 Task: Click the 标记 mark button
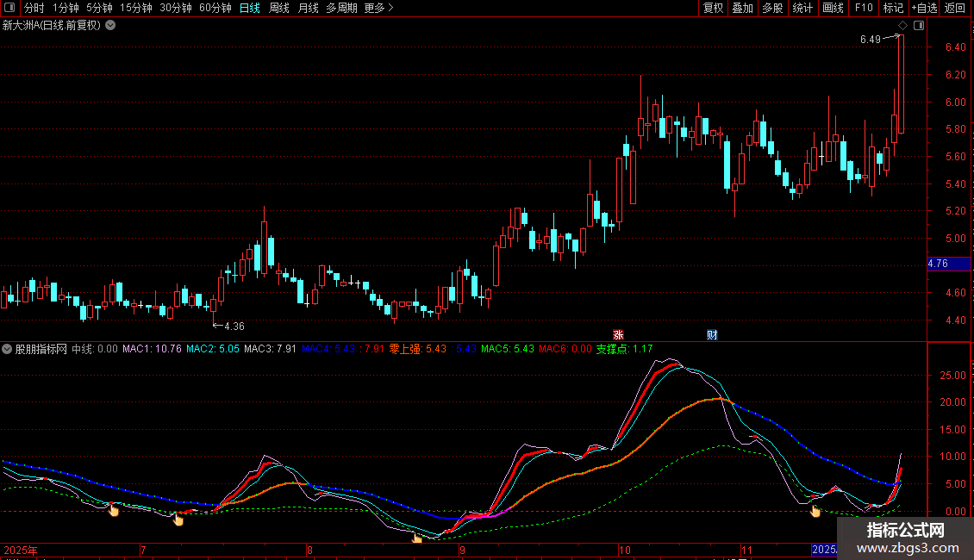coord(893,8)
